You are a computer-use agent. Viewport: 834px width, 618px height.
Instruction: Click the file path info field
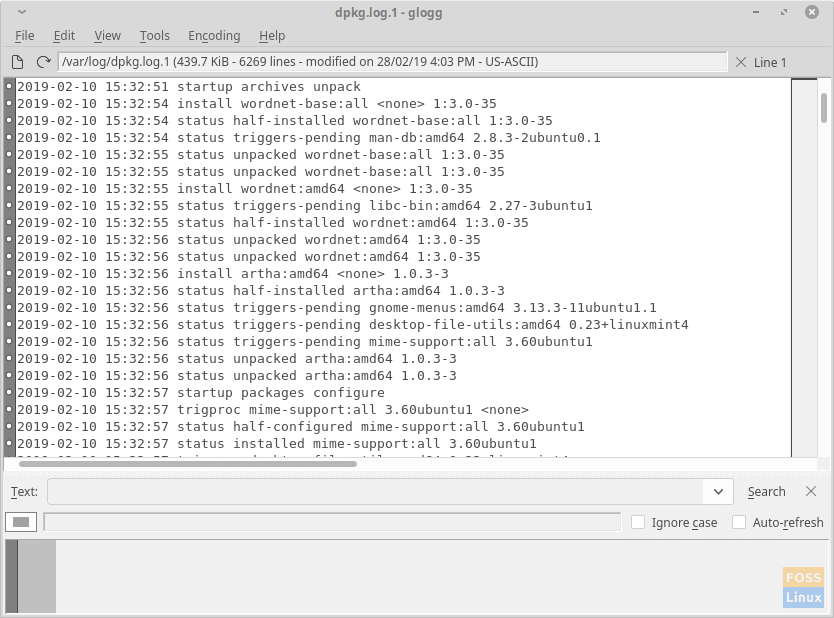click(x=393, y=62)
